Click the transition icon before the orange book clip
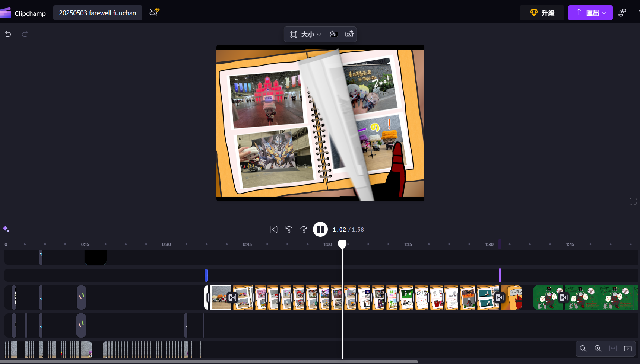 click(x=500, y=297)
